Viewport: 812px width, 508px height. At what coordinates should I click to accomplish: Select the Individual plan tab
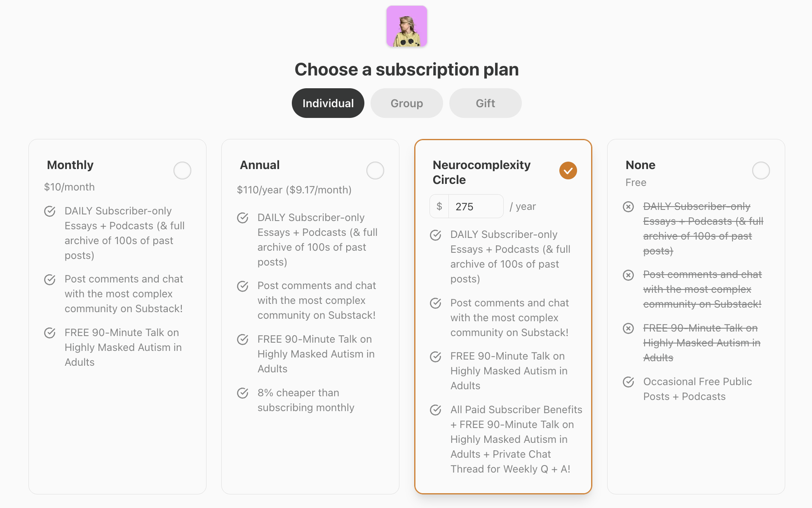(x=328, y=103)
